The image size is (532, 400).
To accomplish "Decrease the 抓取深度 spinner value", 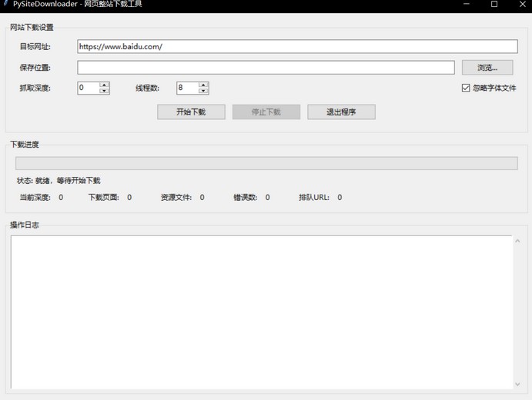I will coord(105,91).
